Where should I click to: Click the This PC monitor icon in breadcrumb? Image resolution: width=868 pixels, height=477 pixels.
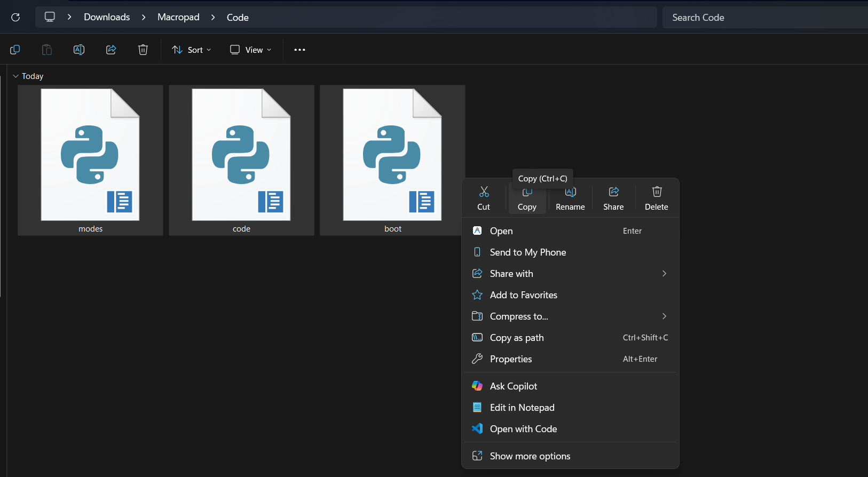tap(50, 17)
